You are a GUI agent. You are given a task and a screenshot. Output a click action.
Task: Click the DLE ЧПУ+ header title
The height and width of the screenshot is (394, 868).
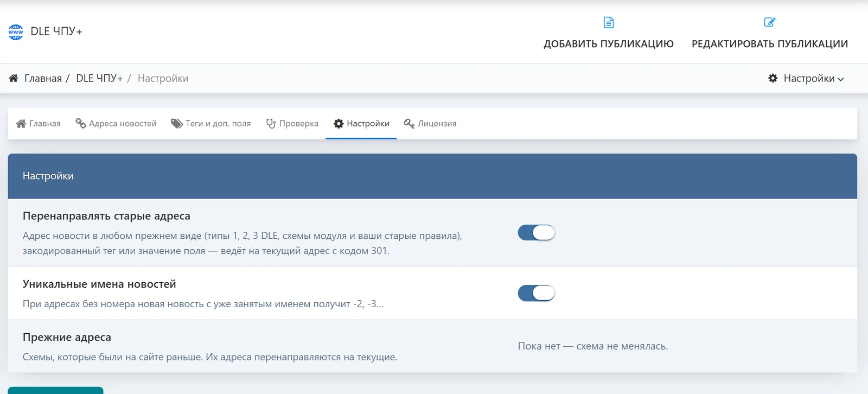click(56, 31)
